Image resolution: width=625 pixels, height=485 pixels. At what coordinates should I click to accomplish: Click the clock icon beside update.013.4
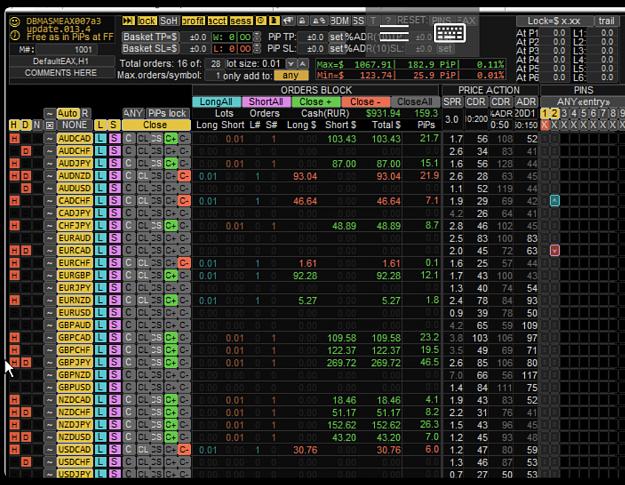[15, 35]
